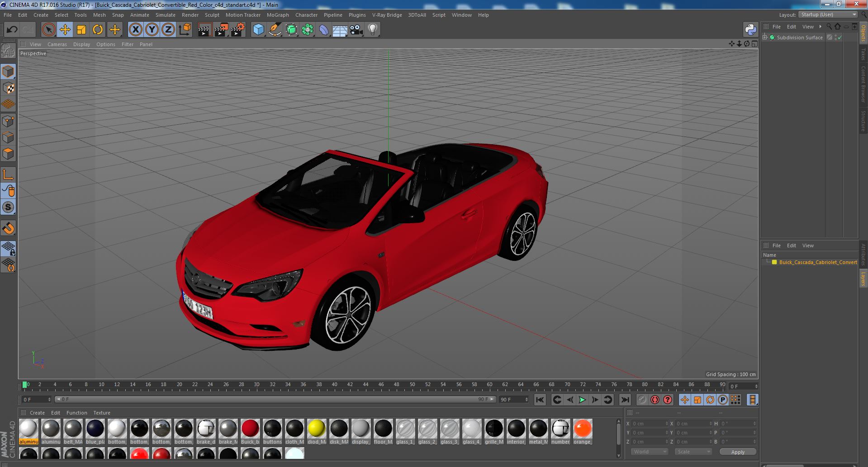
Task: Open the viewport Display menu
Action: 81,44
